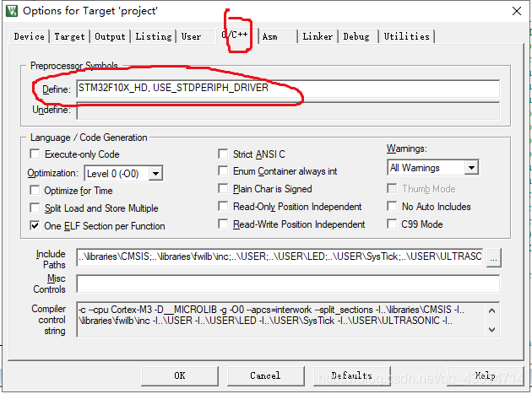This screenshot has height=394, width=532.
Task: Close the Options for Target dialog
Action: click(517, 11)
